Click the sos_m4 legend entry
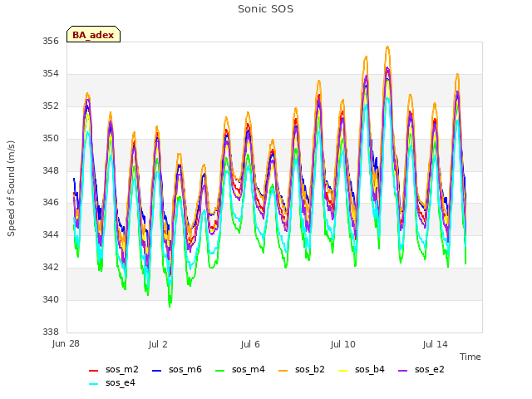The height and width of the screenshot is (399, 532). click(x=240, y=369)
